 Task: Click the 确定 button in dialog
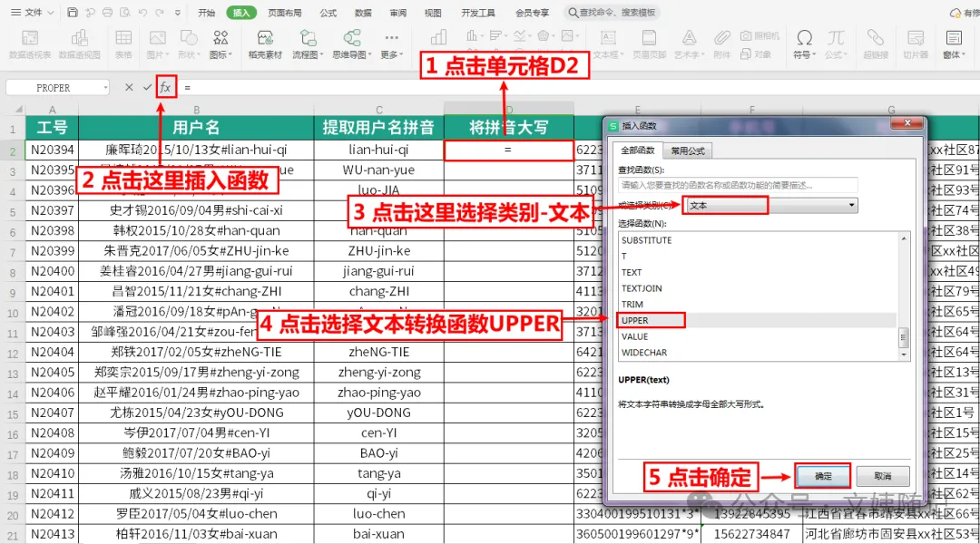tap(823, 476)
